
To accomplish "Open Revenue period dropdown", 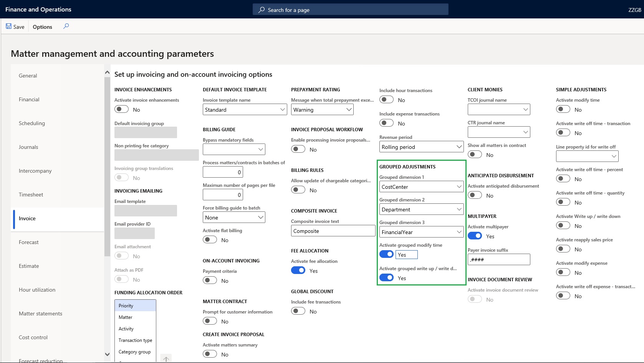I will pos(459,147).
